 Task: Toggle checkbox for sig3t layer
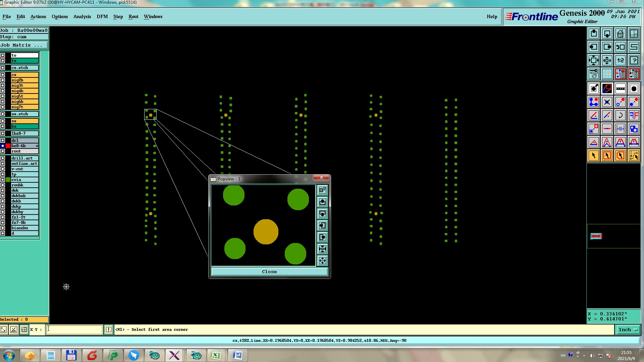pos(3,85)
